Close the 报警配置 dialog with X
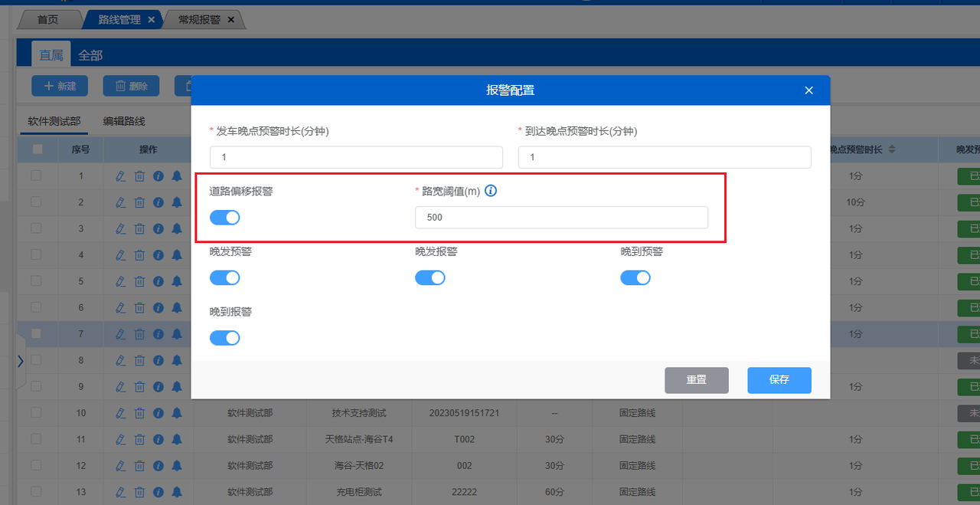Screen dimensions: 980x505 pos(808,90)
